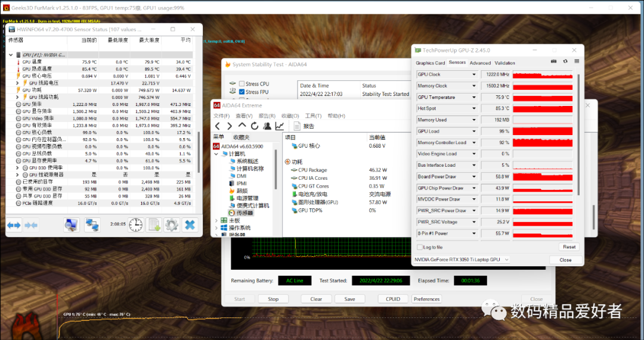Click HWiNFO log file add icon

(154, 224)
